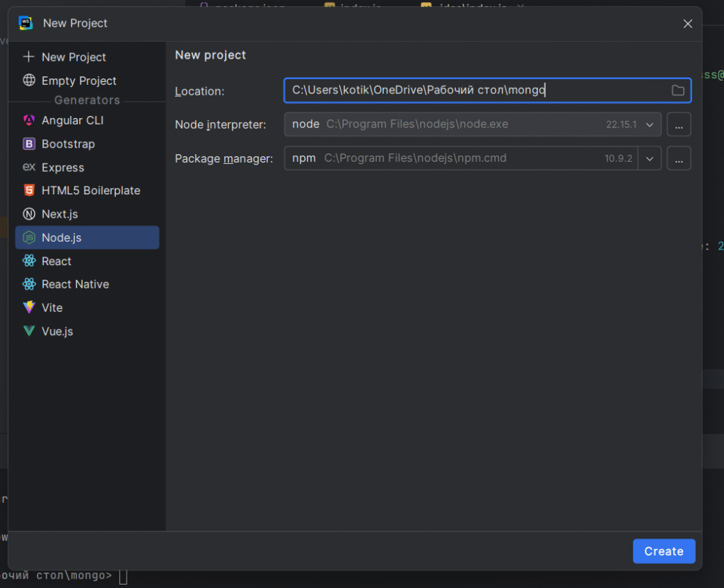Click npm version 10.9.2 text
724x588 pixels.
pyautogui.click(x=618, y=159)
